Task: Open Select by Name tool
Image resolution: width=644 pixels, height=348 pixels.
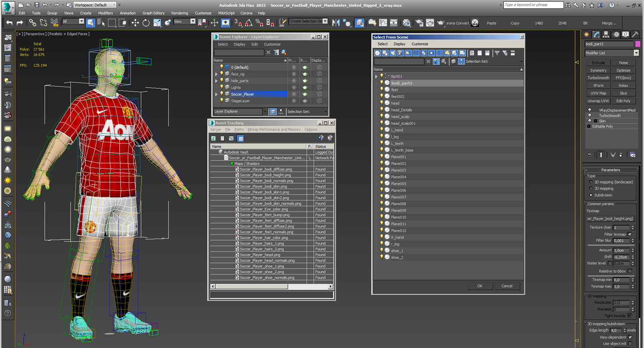Action: pos(101,23)
